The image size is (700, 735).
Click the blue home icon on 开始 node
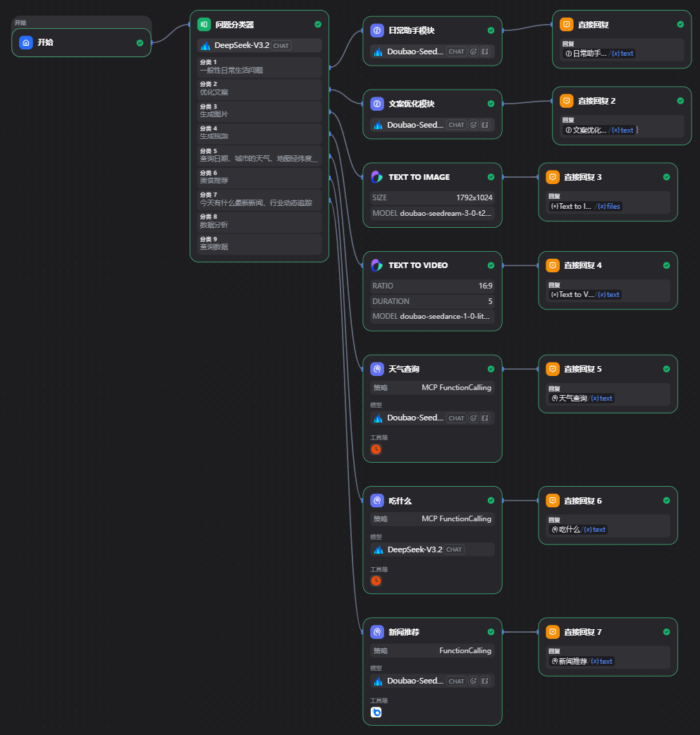coord(26,42)
